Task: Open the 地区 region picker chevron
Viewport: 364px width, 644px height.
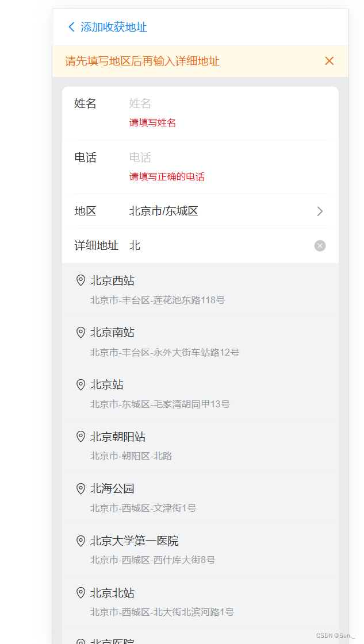Action: pos(320,211)
